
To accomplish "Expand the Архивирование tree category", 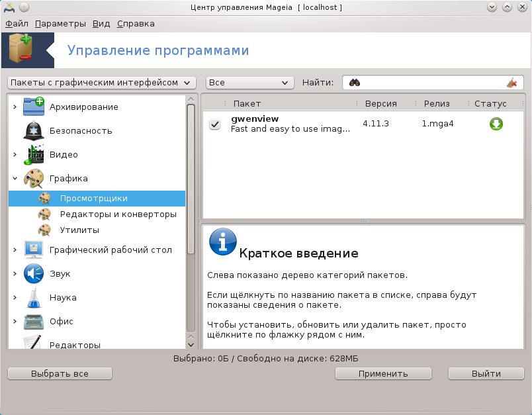I will point(15,107).
